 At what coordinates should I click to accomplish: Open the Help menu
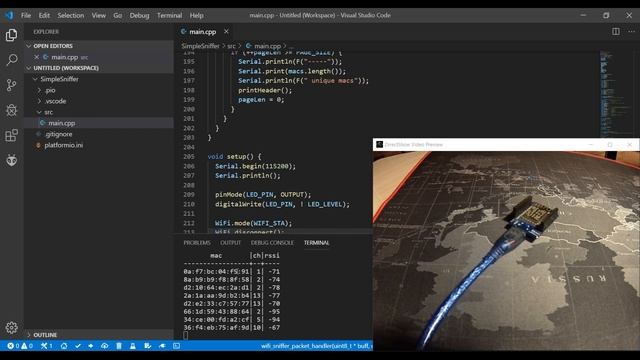(196, 15)
